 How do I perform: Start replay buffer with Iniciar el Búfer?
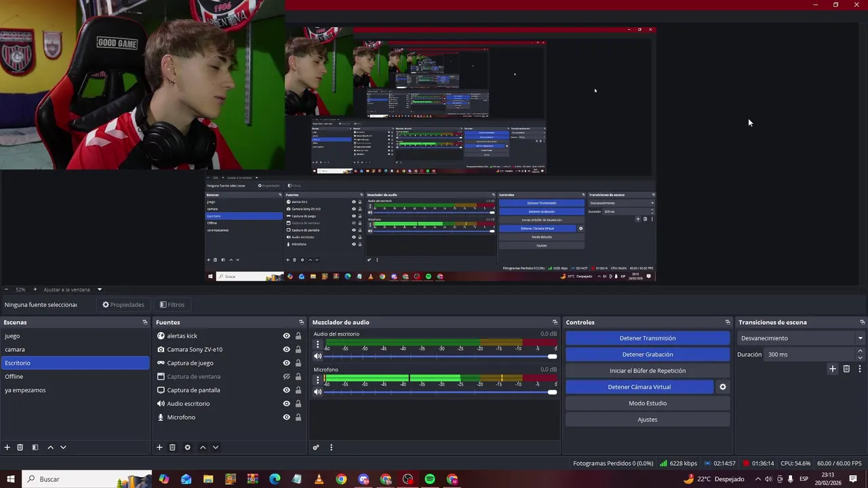648,371
